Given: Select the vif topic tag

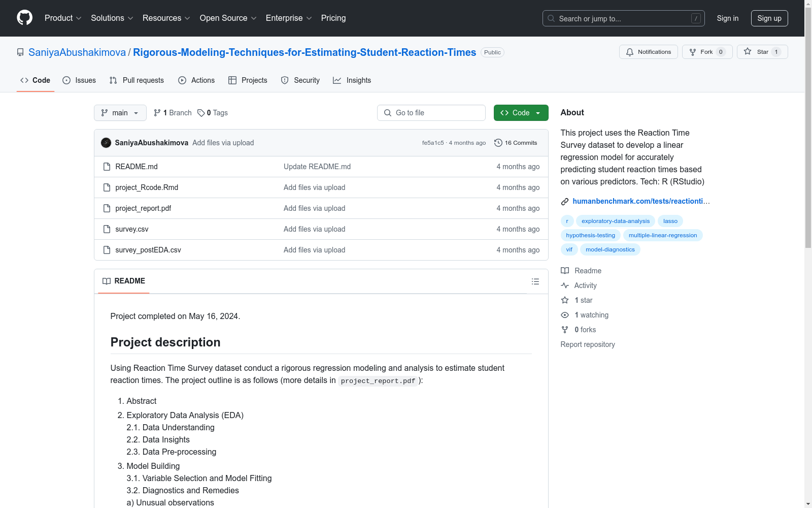Looking at the screenshot, I should pos(569,249).
